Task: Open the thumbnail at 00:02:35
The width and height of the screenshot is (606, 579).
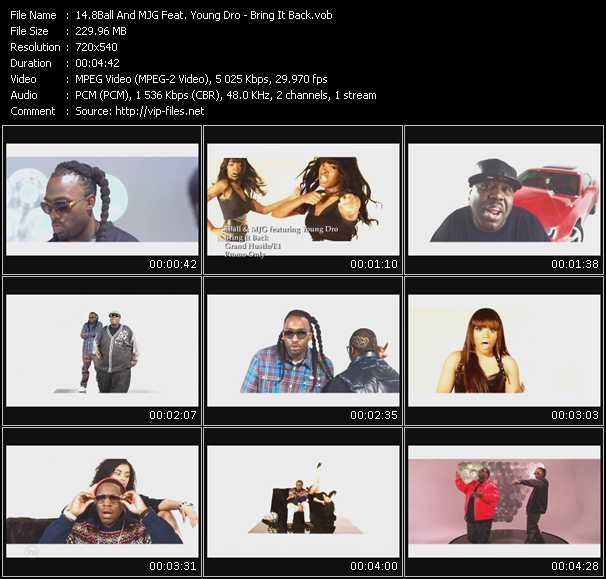Action: tap(303, 350)
